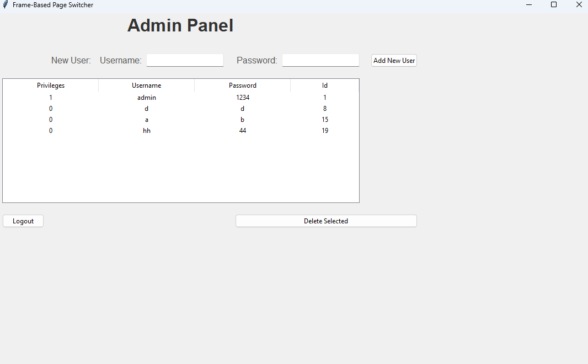Click the feather app icon in title bar
The width and height of the screenshot is (588, 364).
point(6,4)
